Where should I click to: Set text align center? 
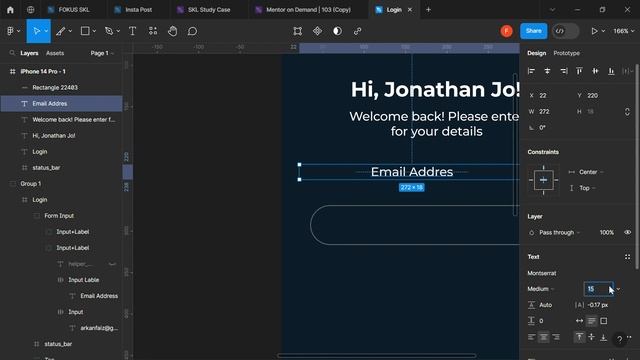(543, 337)
